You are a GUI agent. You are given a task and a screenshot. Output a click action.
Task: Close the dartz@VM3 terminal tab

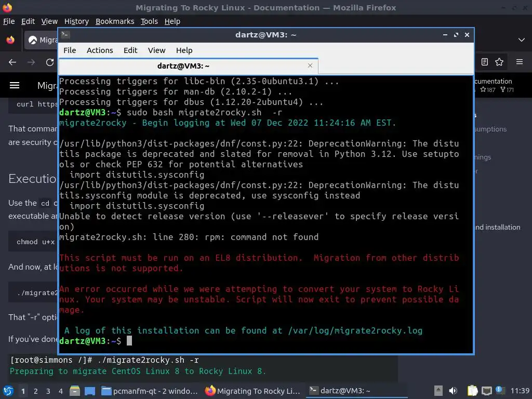(310, 65)
